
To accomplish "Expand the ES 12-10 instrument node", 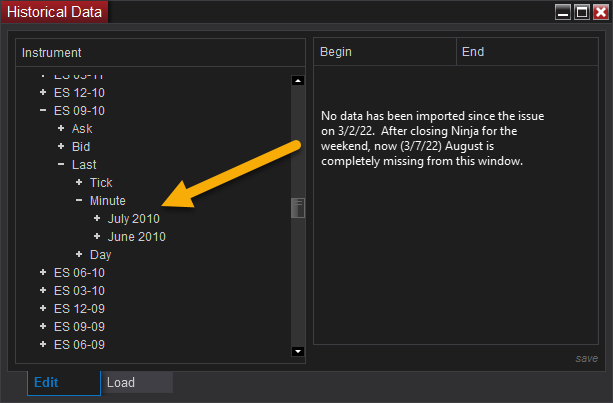I will [x=43, y=92].
